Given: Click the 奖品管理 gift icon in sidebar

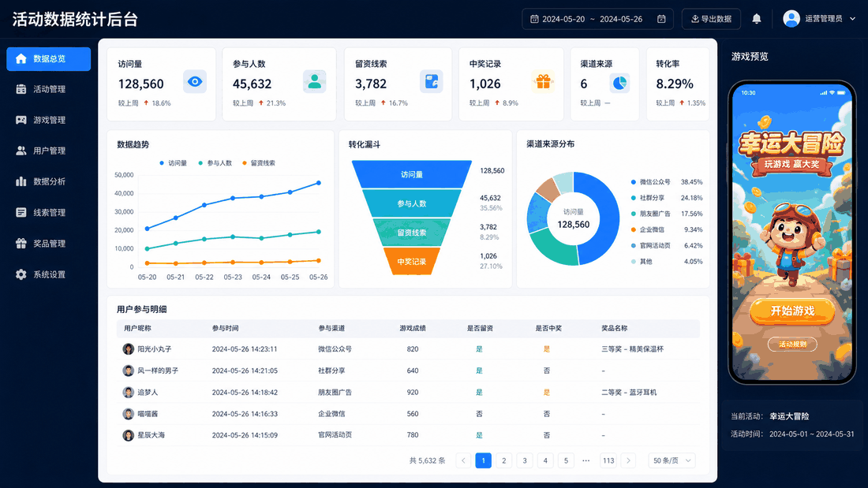Looking at the screenshot, I should [x=21, y=244].
